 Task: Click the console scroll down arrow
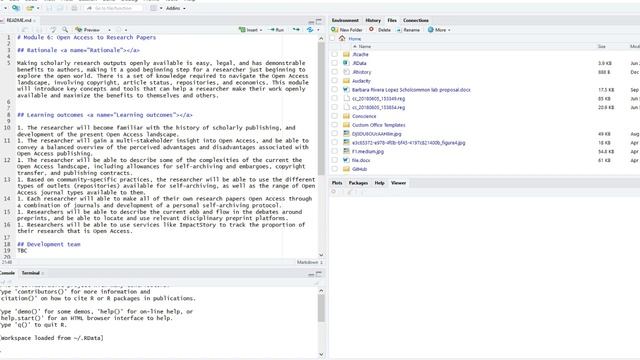[x=321, y=354]
